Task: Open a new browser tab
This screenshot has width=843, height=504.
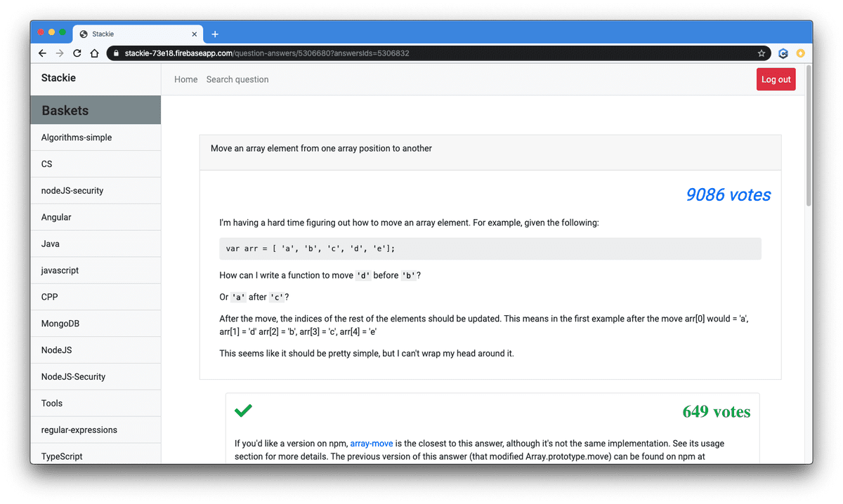Action: pyautogui.click(x=215, y=34)
